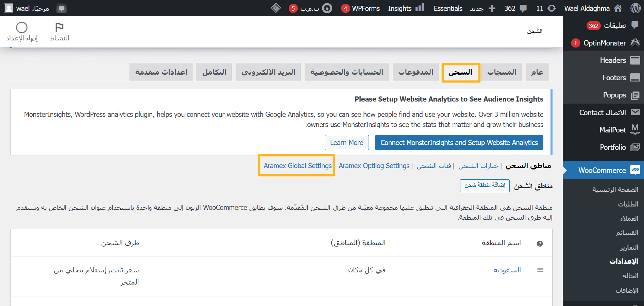644x306 pixels.
Task: Select the Headers sidebar icon
Action: point(635,60)
